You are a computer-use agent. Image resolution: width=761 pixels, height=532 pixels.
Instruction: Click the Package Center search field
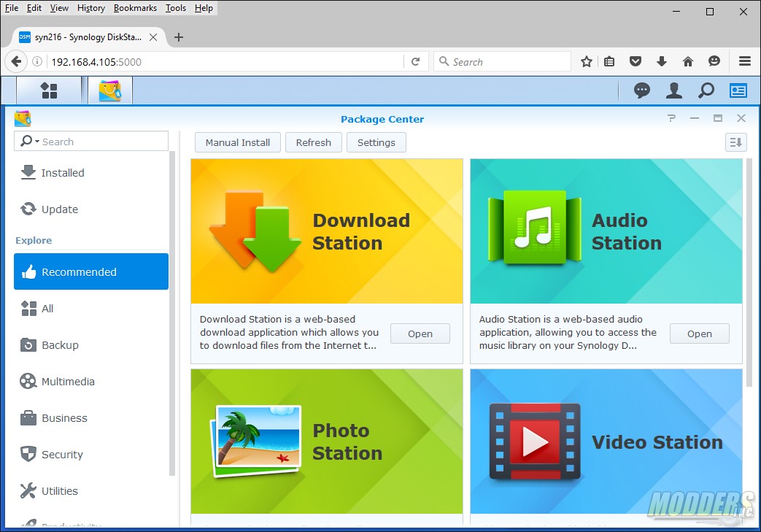(x=91, y=142)
